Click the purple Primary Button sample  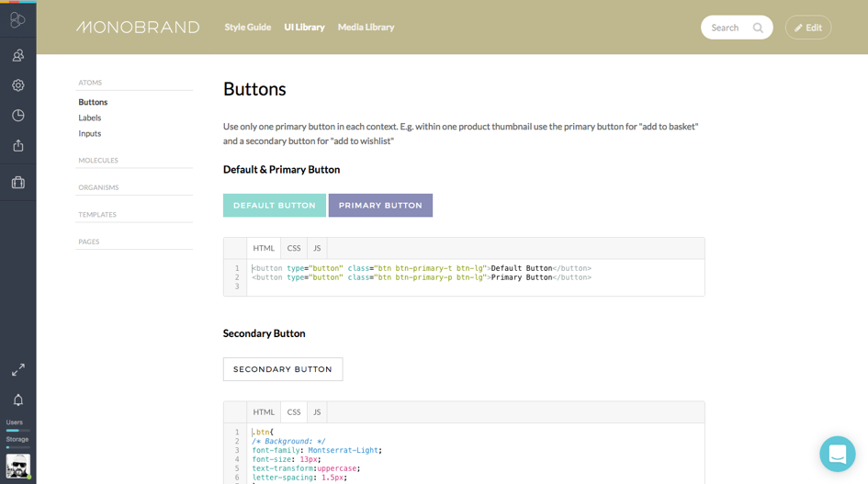point(380,206)
